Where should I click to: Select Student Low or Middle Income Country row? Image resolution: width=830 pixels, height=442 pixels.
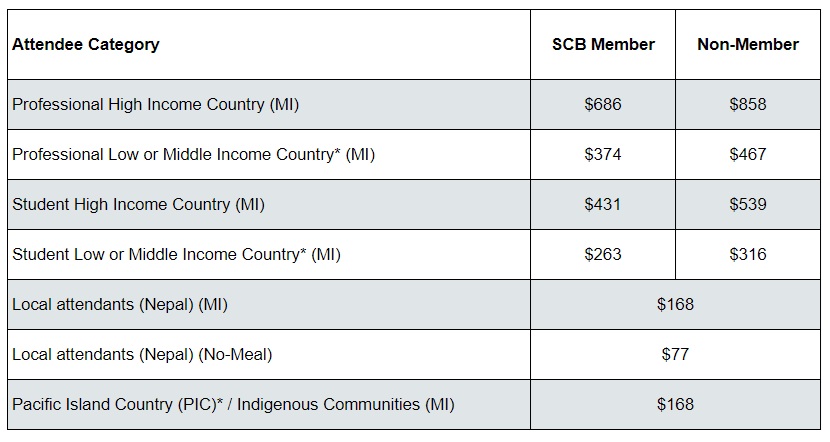[x=176, y=255]
